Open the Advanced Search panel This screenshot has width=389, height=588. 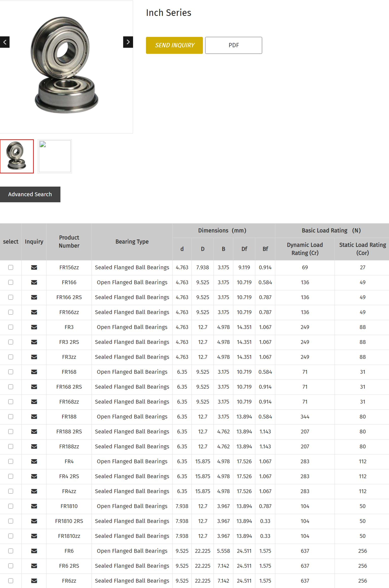(30, 194)
